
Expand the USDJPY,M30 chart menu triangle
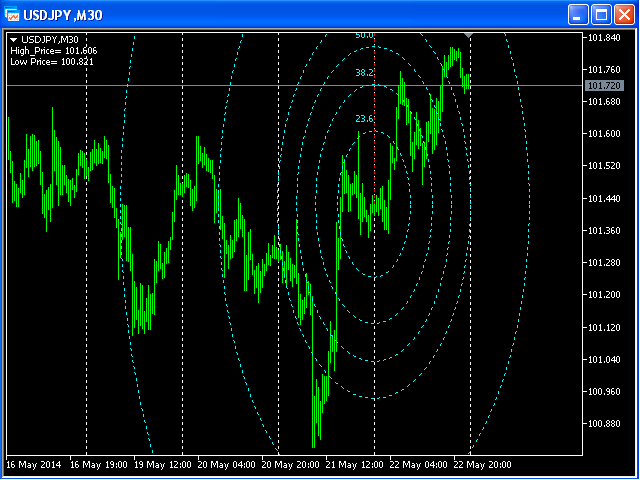click(x=14, y=40)
